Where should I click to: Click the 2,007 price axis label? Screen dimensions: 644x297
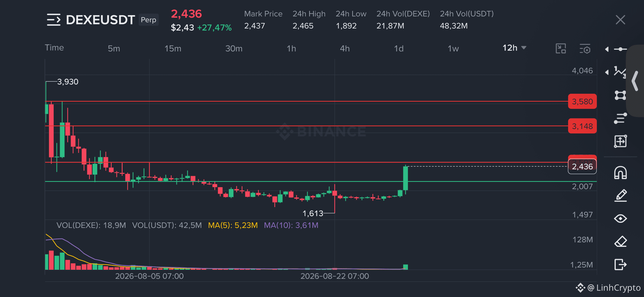point(582,187)
